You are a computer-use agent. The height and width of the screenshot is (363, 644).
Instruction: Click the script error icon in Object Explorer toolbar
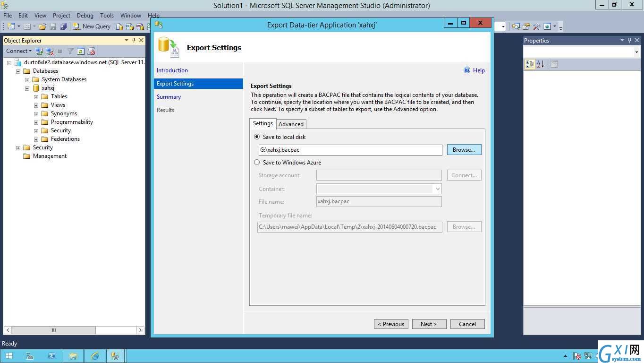click(x=91, y=51)
